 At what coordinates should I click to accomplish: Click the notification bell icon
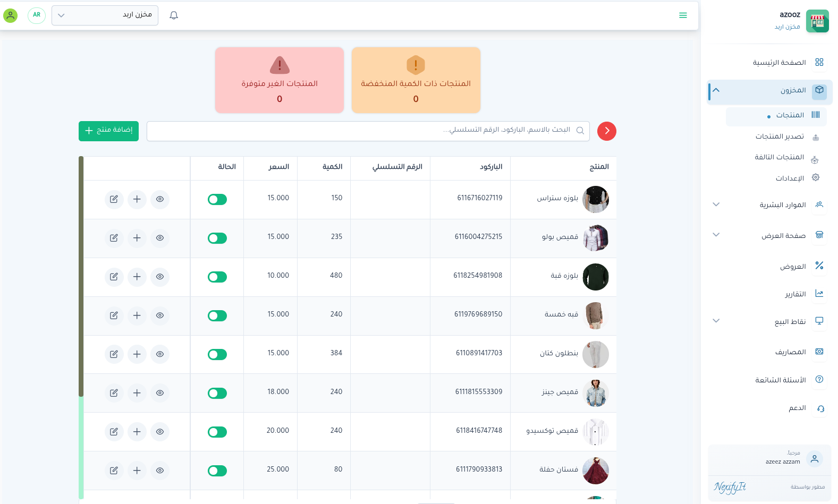click(174, 15)
